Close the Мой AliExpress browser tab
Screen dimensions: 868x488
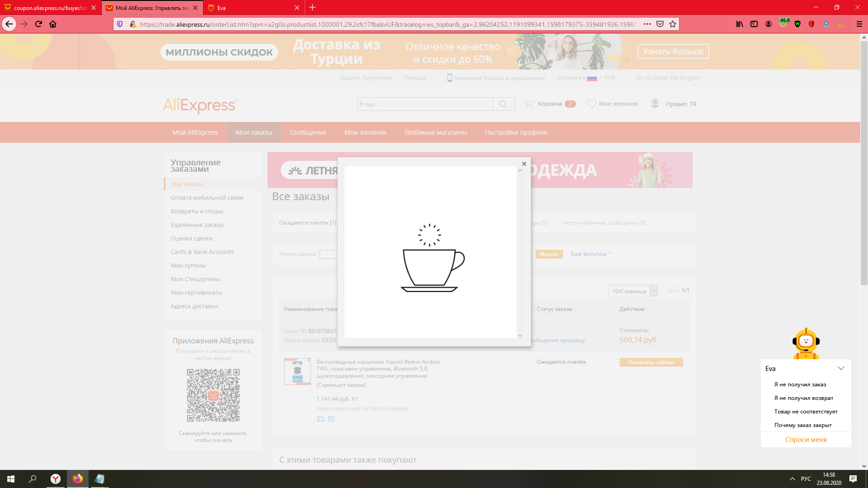(195, 8)
